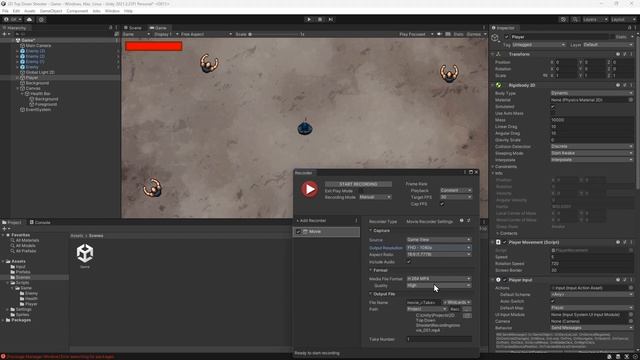
Task: Click the File Name input field
Action: point(424,302)
